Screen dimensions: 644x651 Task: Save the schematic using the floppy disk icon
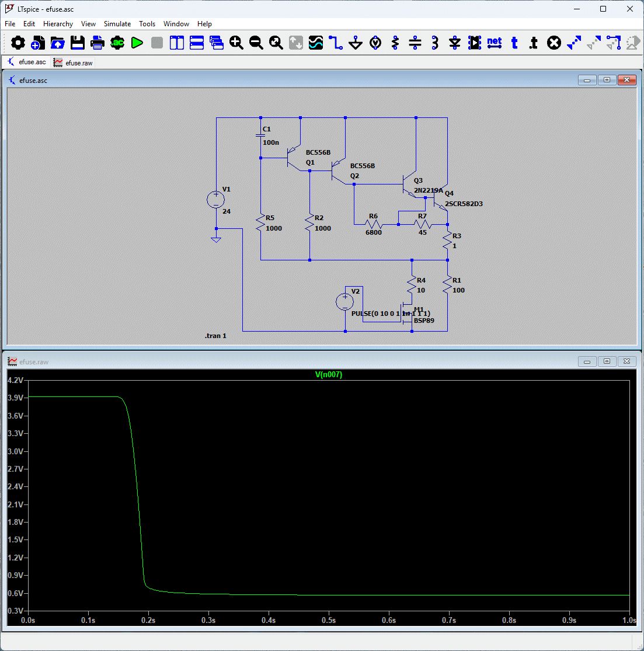(x=78, y=43)
